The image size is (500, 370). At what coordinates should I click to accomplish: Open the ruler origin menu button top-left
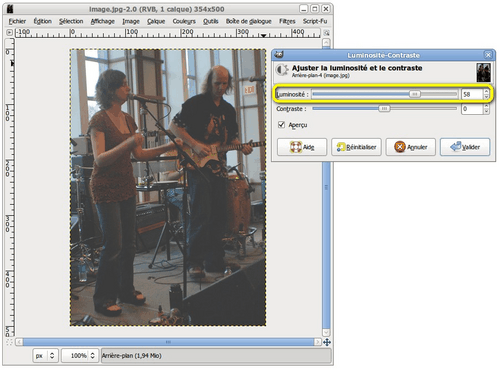tap(9, 33)
